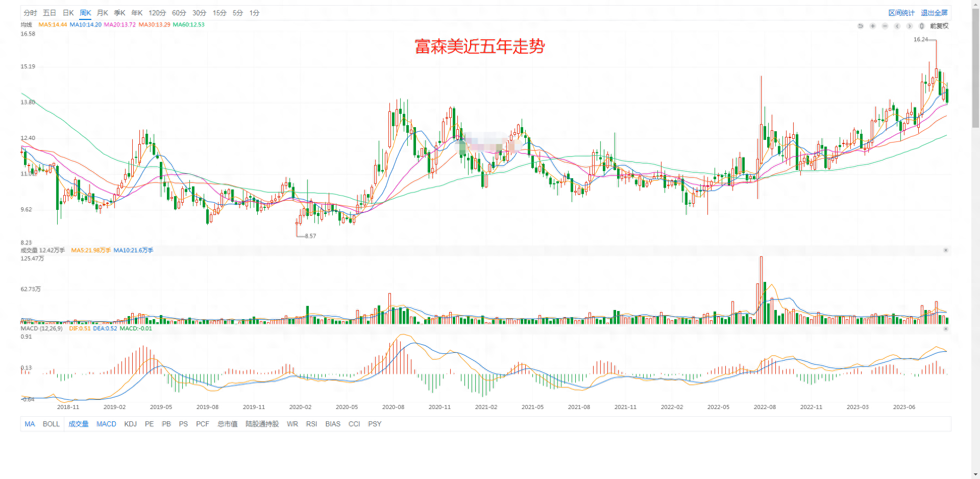The width and height of the screenshot is (980, 479).
Task: Close the volume (成交量) indicator panel
Action: pos(946,250)
